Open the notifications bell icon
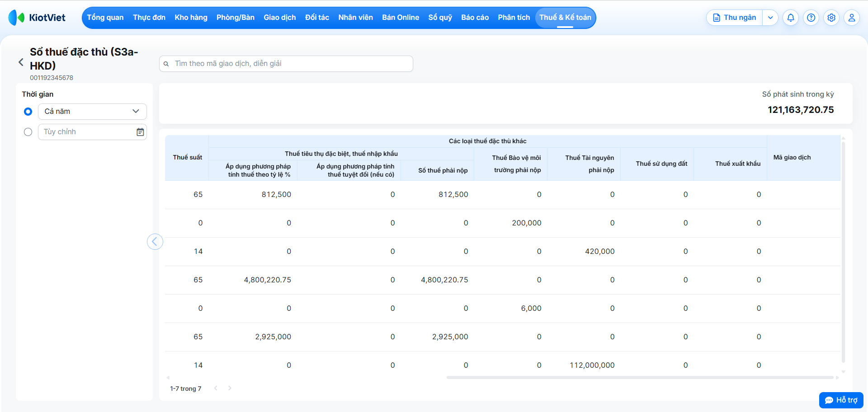The width and height of the screenshot is (868, 412). click(x=791, y=18)
